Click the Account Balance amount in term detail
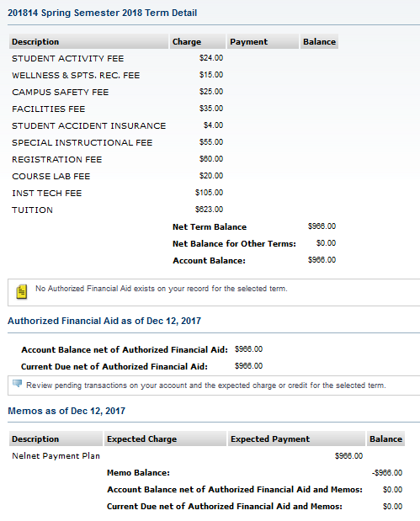This screenshot has height=521, width=420. click(x=322, y=260)
